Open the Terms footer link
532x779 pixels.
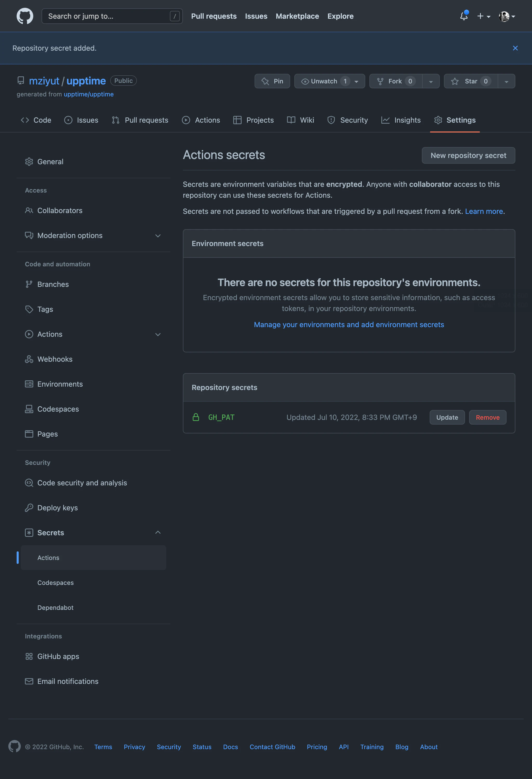point(103,747)
